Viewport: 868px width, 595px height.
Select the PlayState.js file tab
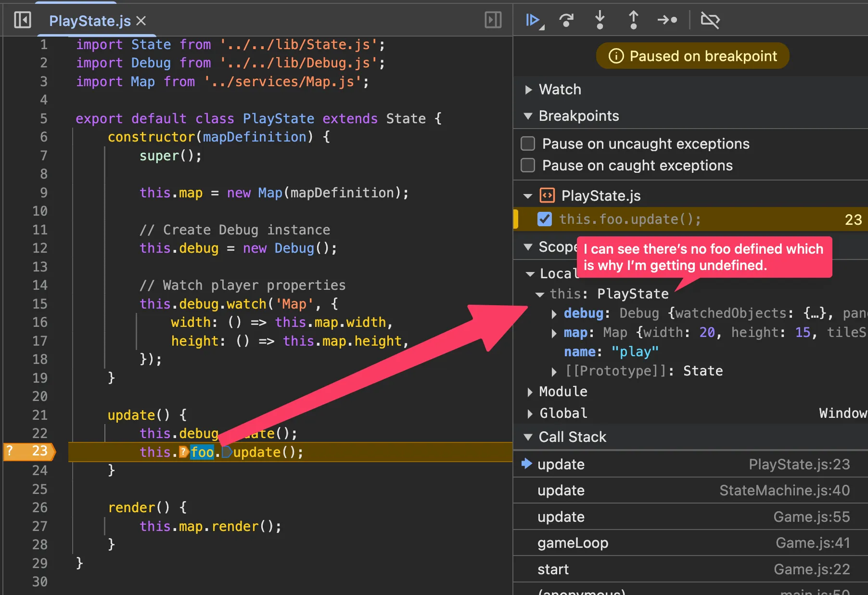point(90,21)
